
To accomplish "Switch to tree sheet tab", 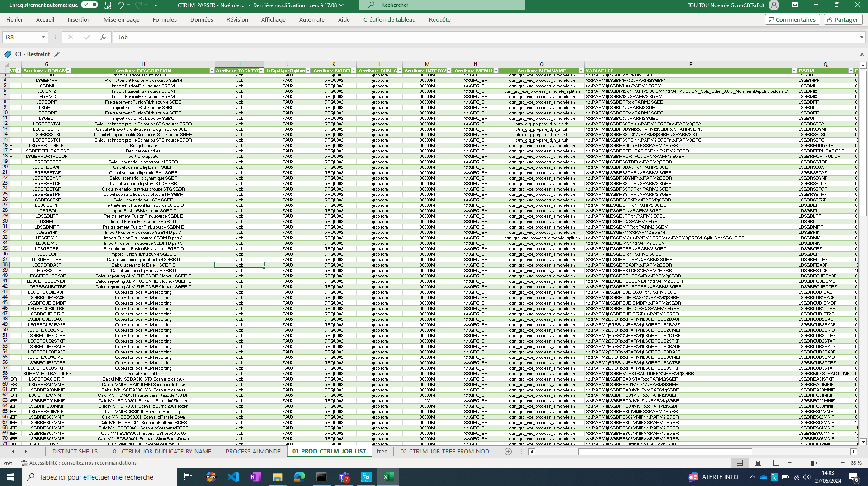I will coord(382,452).
